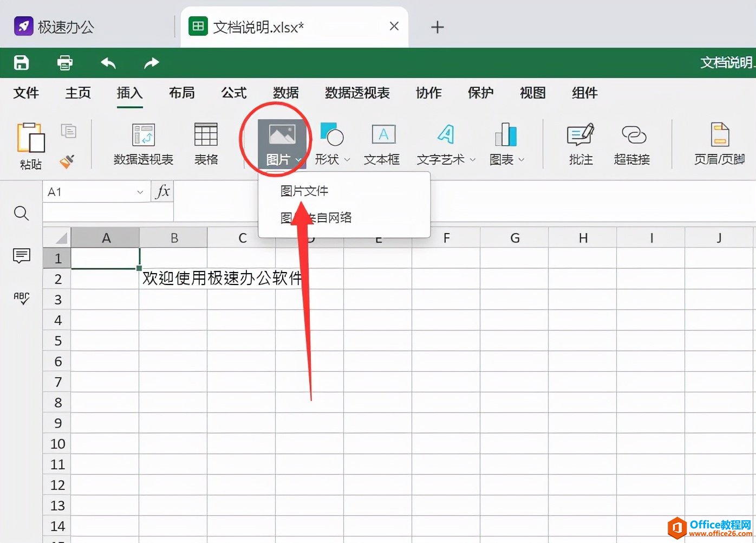Image resolution: width=756 pixels, height=543 pixels.
Task: Save the 文档说明 workbook
Action: click(21, 63)
